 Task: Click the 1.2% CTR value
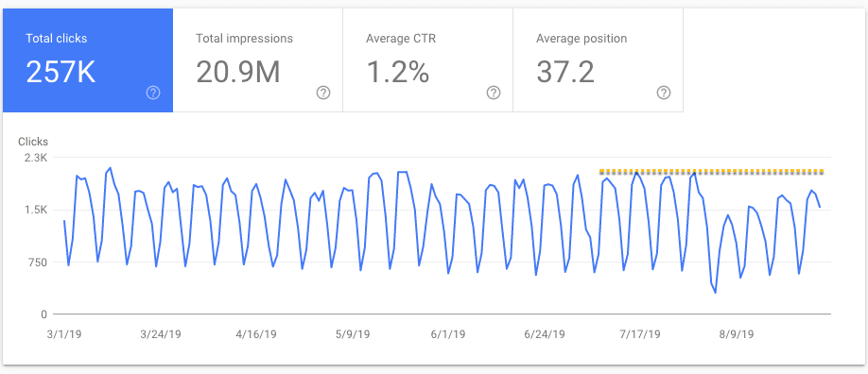397,72
